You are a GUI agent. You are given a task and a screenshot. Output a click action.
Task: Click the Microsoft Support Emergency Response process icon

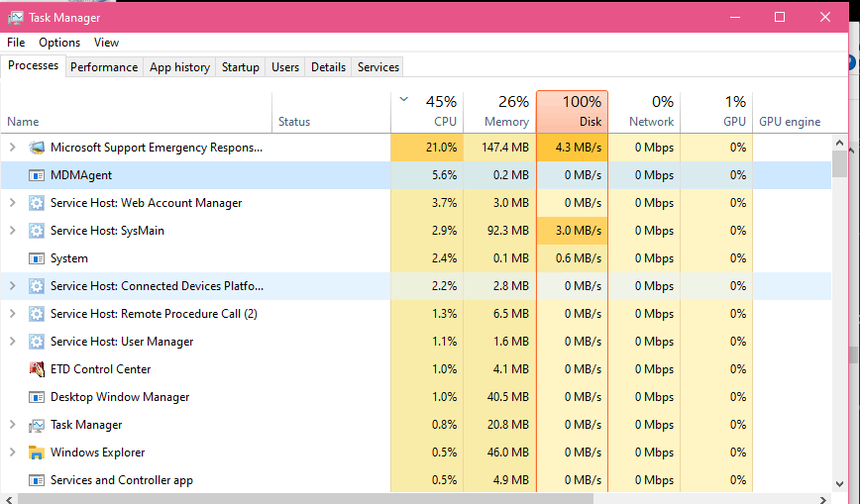(x=37, y=148)
